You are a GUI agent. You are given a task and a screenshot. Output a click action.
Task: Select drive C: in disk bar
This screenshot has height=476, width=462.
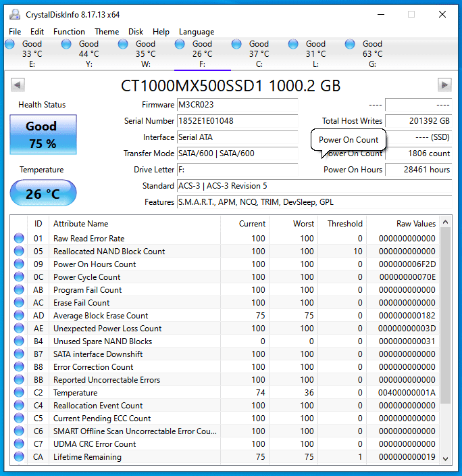[x=259, y=53]
